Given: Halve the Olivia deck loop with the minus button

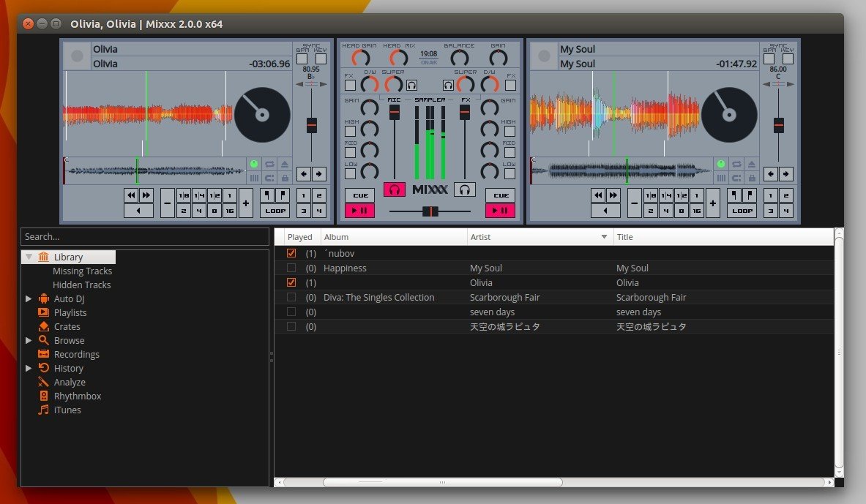Looking at the screenshot, I should pos(168,203).
